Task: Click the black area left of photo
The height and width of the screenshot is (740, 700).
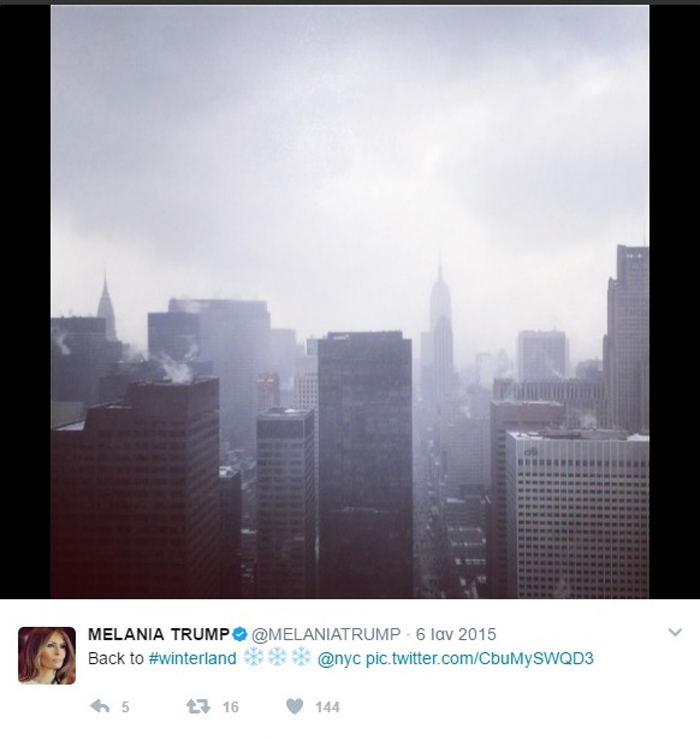Action: pyautogui.click(x=25, y=302)
